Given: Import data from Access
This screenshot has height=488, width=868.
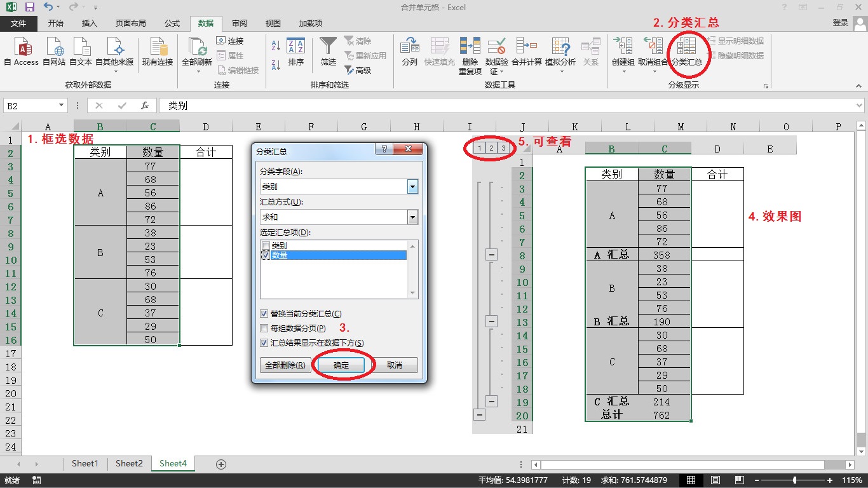Looking at the screenshot, I should coord(21,51).
